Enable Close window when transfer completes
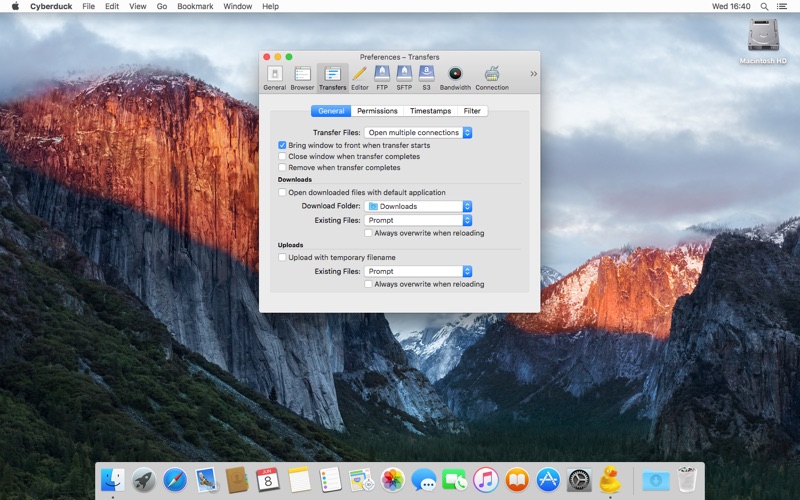Viewport: 800px width, 500px height. 282,156
